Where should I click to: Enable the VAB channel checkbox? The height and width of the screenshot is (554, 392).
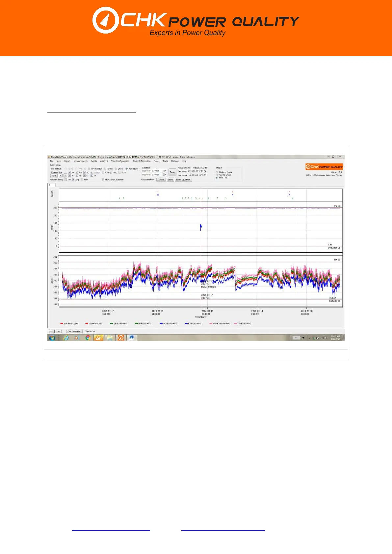[x=103, y=172]
